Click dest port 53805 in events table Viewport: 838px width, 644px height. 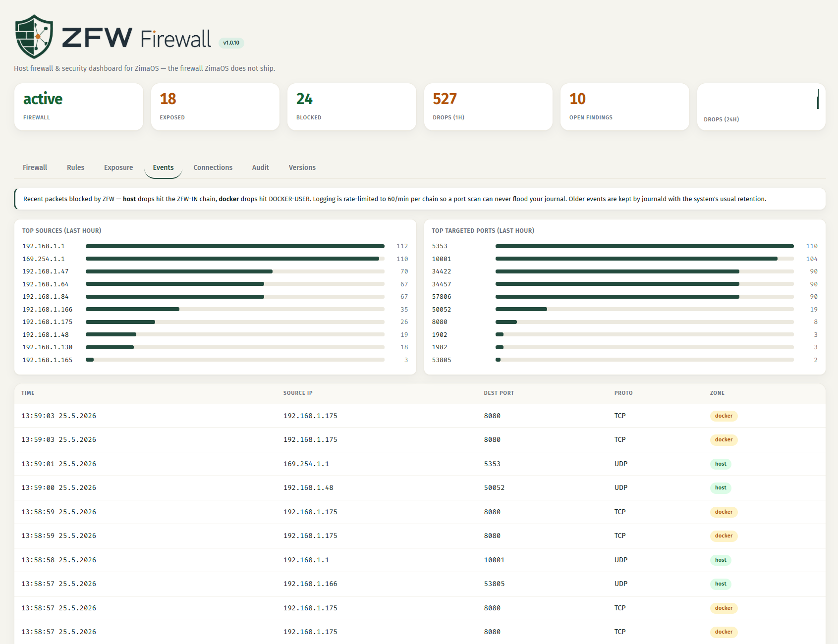pos(495,584)
